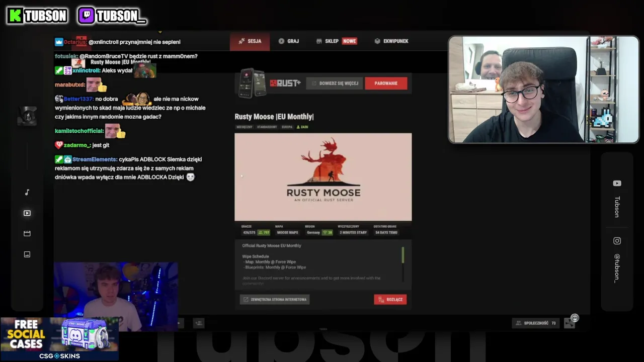This screenshot has width=644, height=362.
Task: Click the small webcam overlay at bottom left
Action: pos(116,297)
